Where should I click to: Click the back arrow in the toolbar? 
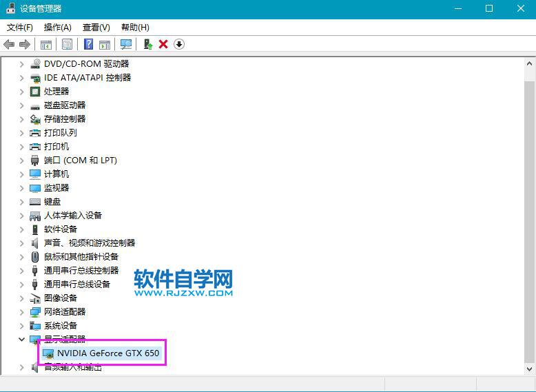click(x=9, y=44)
